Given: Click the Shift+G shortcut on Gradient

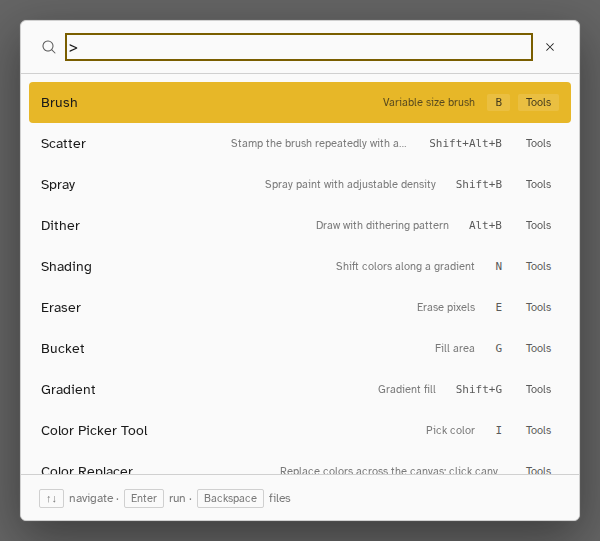Looking at the screenshot, I should coord(479,389).
